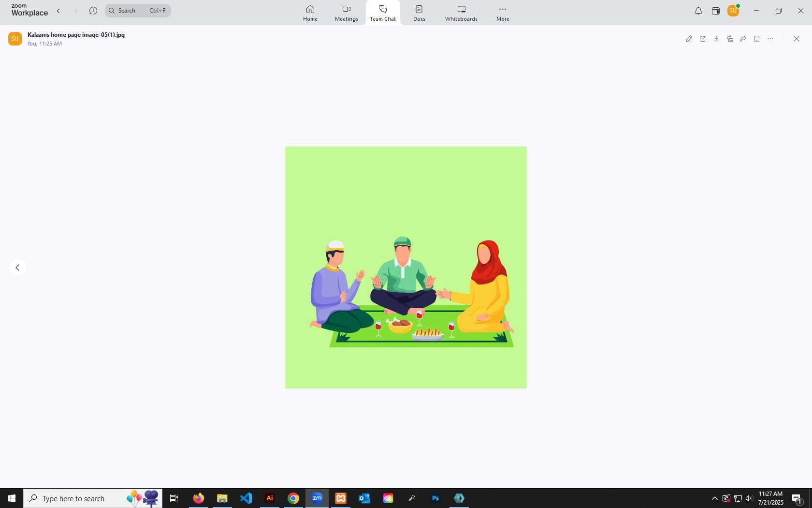Click the back navigation arrow
The width and height of the screenshot is (812, 508).
[58, 11]
